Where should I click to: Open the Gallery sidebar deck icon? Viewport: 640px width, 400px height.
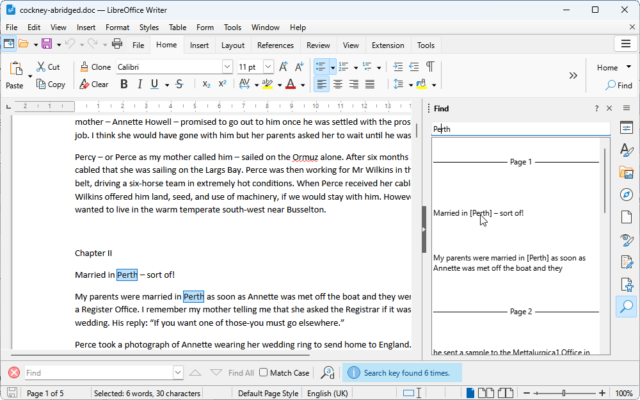click(626, 173)
